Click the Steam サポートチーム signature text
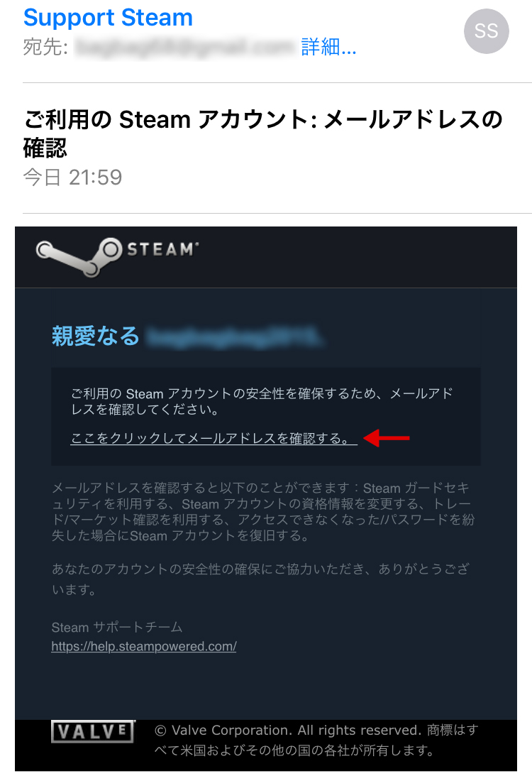 116,627
